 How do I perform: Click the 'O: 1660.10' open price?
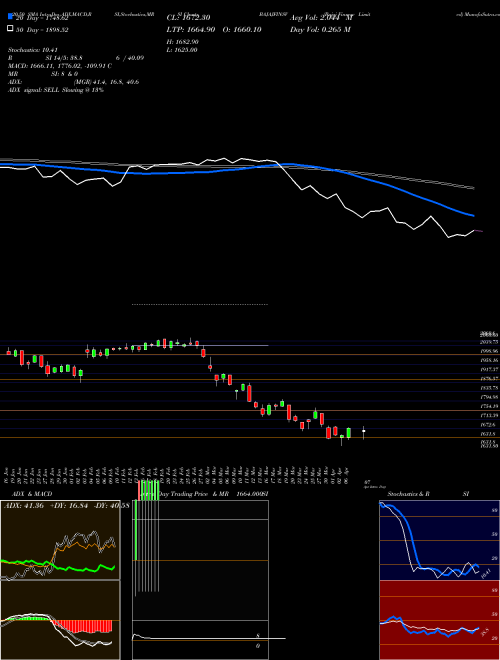[x=242, y=29]
